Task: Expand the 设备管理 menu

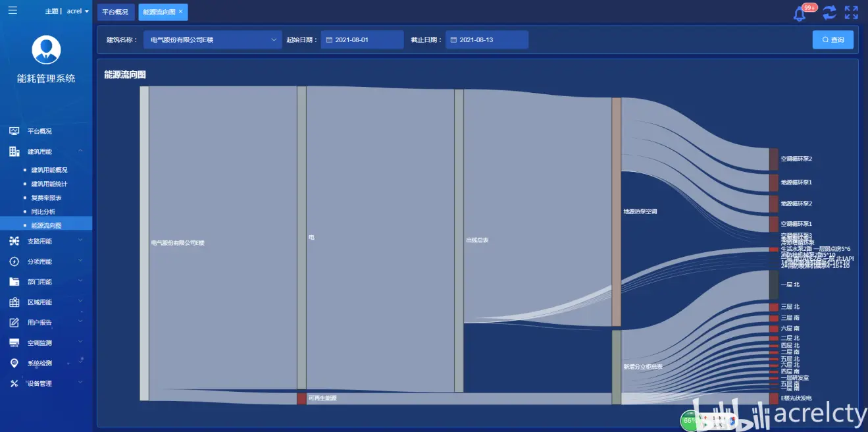Action: coord(46,383)
